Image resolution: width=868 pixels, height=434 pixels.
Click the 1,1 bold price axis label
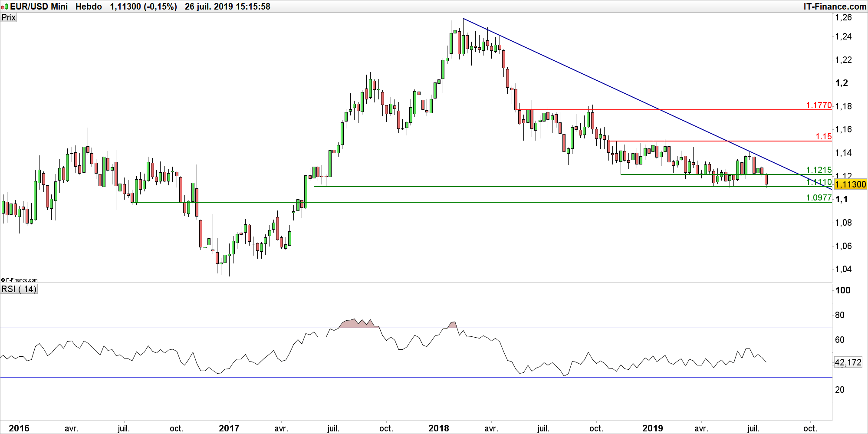[x=842, y=199]
